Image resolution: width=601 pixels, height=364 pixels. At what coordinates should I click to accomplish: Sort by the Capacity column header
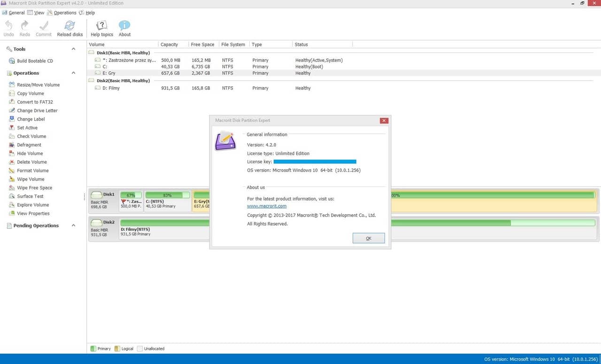point(173,45)
